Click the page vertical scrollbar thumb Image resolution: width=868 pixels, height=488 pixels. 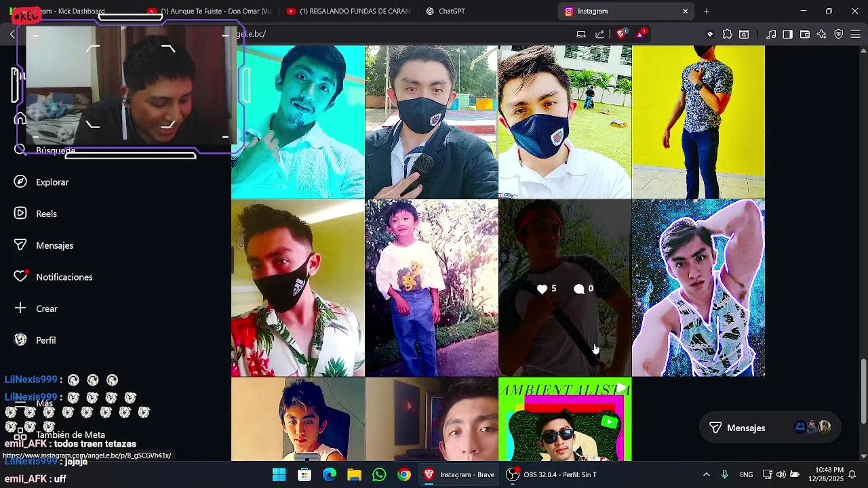(x=863, y=390)
